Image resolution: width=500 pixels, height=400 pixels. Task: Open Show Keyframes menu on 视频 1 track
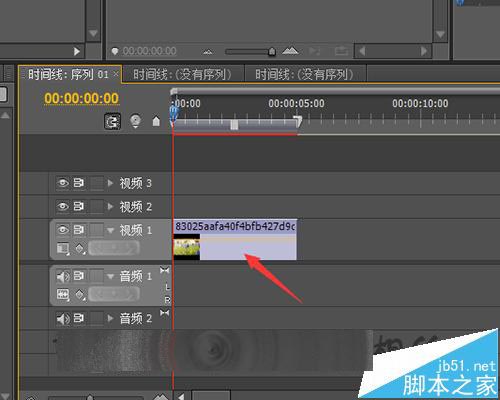click(79, 248)
